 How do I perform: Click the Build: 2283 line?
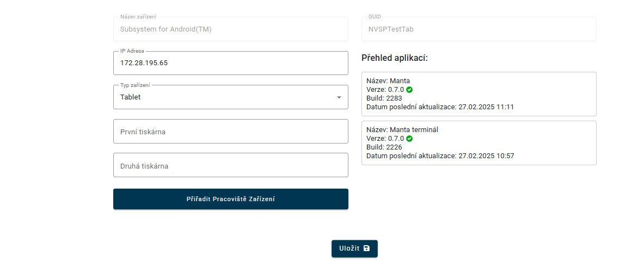tap(384, 98)
